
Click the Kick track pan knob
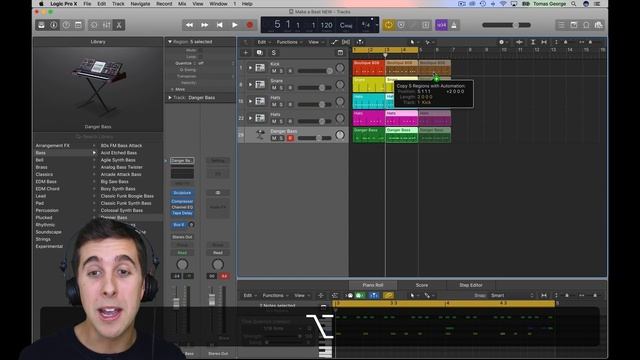tap(340, 68)
